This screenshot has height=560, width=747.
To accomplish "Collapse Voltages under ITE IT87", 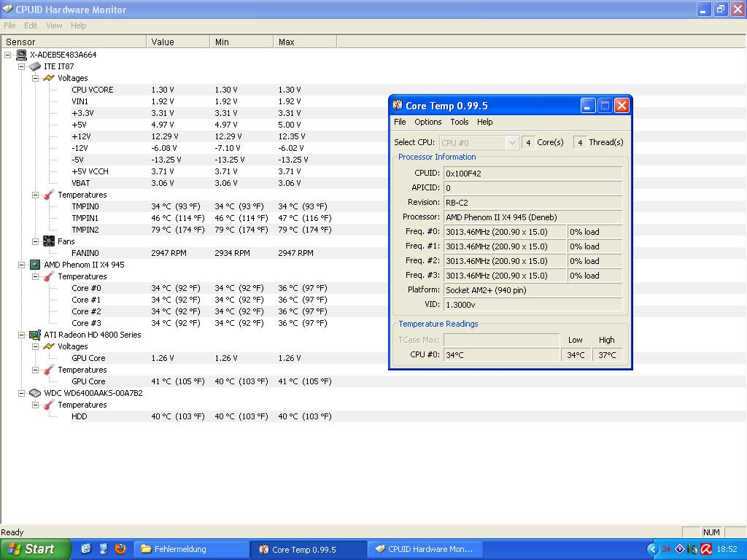I will pos(35,78).
